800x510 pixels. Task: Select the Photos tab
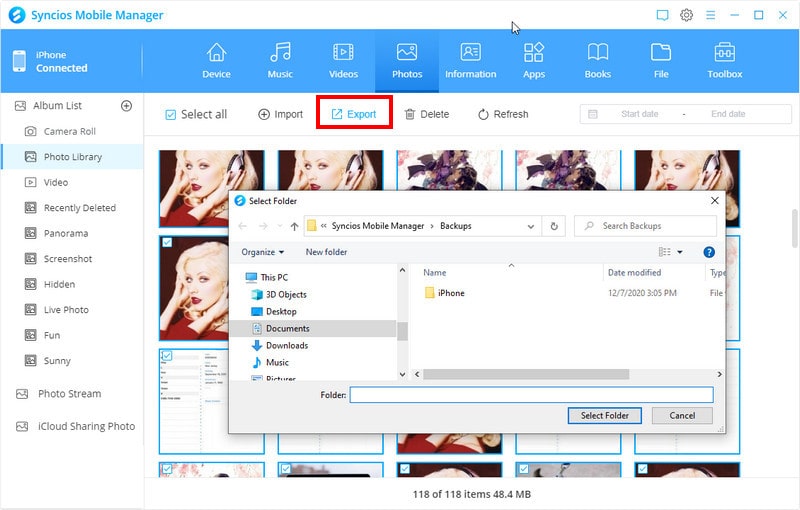[407, 61]
